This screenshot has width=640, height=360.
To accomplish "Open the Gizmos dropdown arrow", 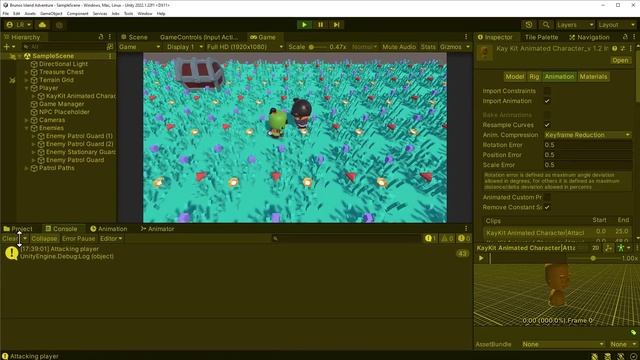I will [x=468, y=47].
